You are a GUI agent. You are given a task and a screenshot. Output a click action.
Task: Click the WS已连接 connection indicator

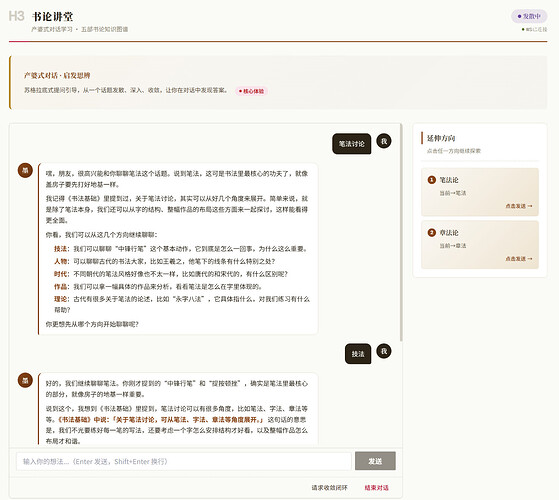[x=534, y=29]
